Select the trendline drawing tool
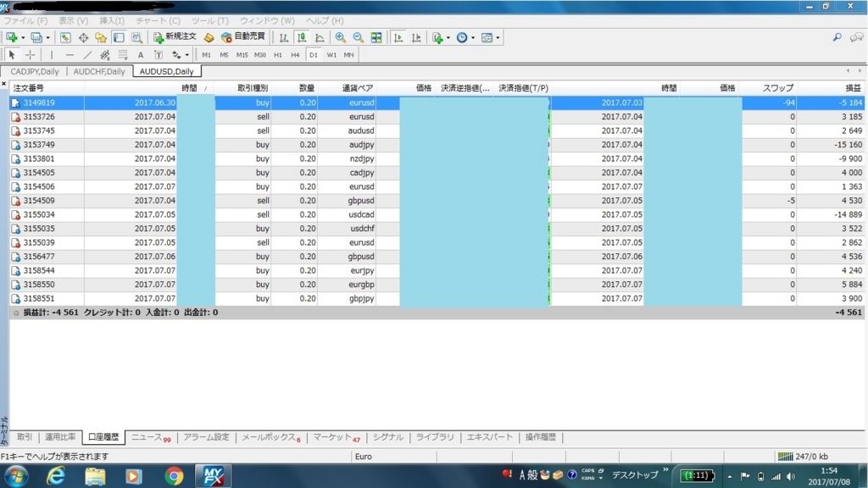This screenshot has height=488, width=868. (87, 55)
